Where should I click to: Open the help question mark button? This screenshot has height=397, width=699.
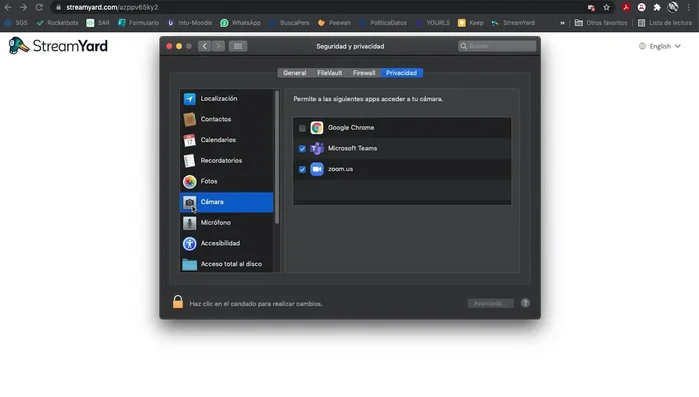tap(525, 303)
